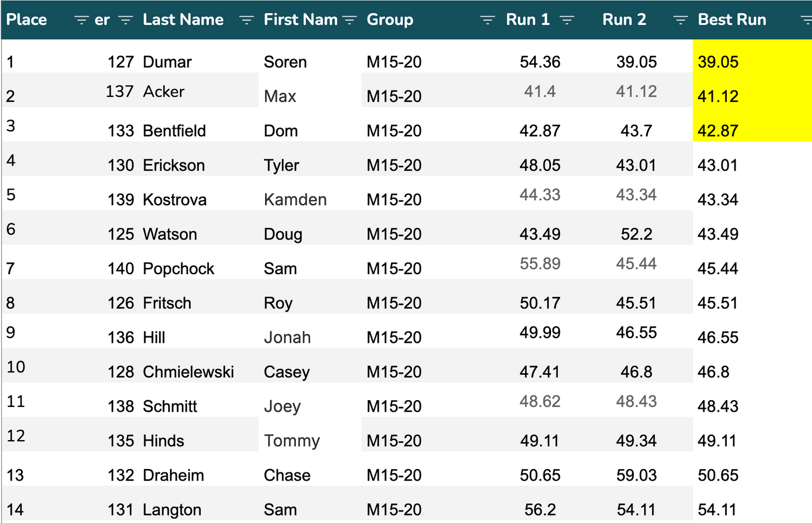Image resolution: width=812 pixels, height=523 pixels.
Task: Select the yellow 41.12 Best Run cell
Action: click(x=718, y=96)
